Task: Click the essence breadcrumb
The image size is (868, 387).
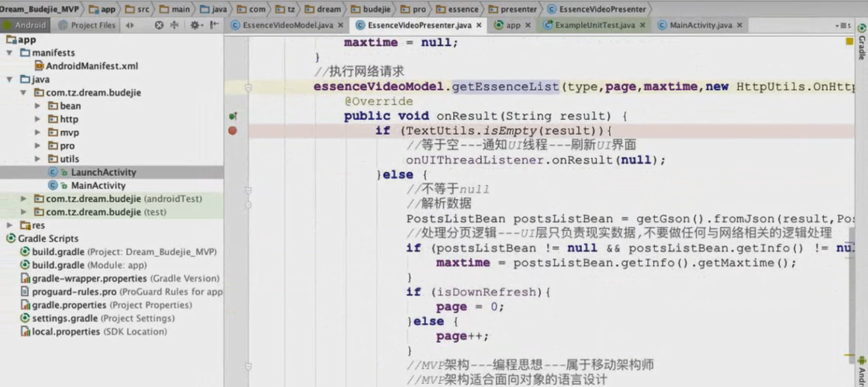Action: [x=457, y=9]
